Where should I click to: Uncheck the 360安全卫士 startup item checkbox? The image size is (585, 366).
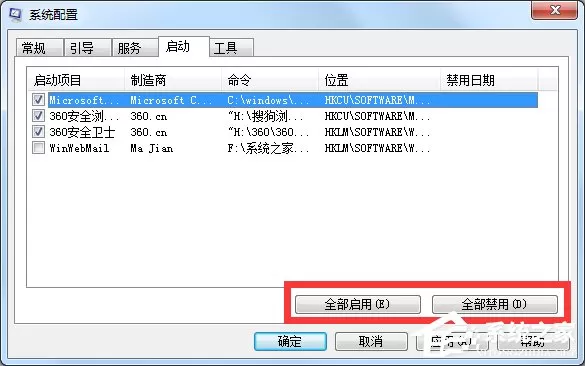(38, 132)
